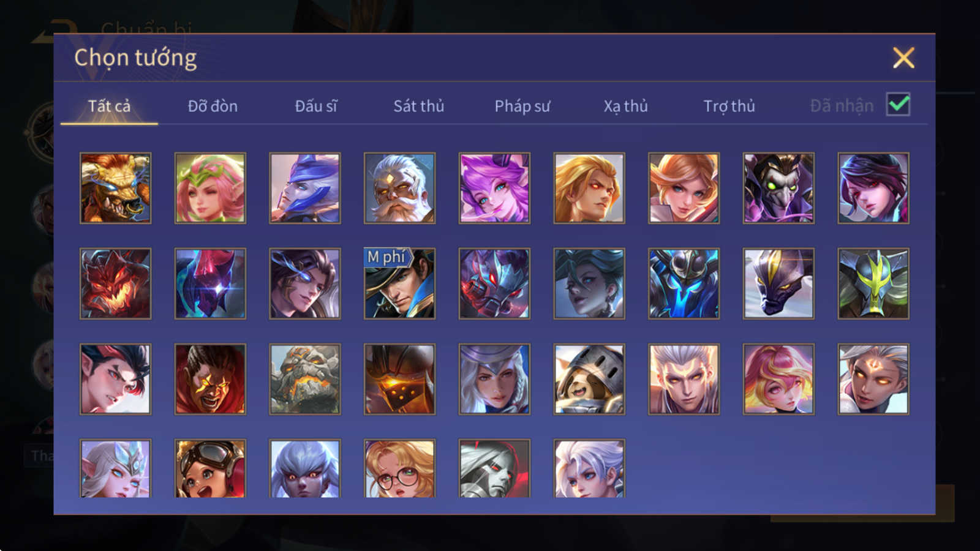
Task: Pick the plague doctor masked hero
Action: tap(778, 188)
